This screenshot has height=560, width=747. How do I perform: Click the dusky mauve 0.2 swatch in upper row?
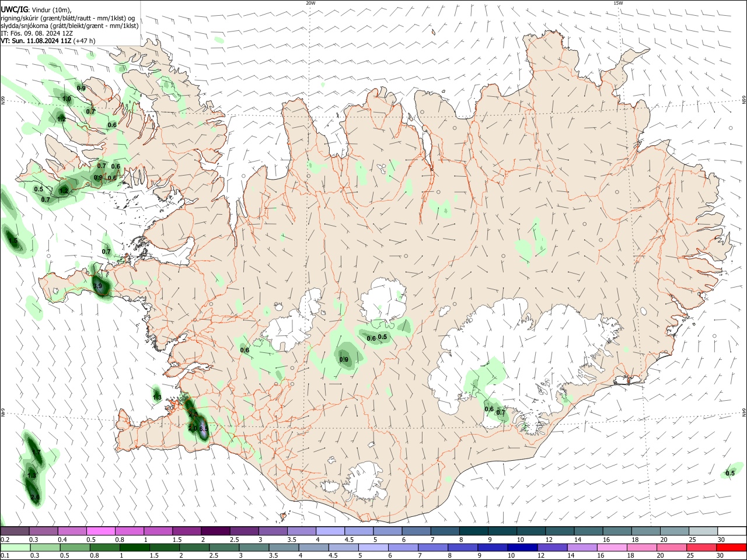click(15, 531)
